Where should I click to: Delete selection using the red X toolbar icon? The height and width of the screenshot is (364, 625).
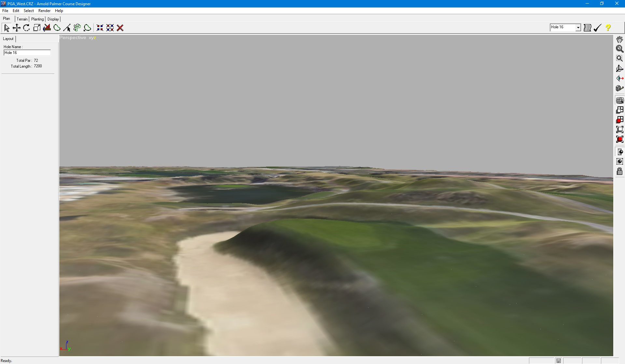[x=120, y=28]
